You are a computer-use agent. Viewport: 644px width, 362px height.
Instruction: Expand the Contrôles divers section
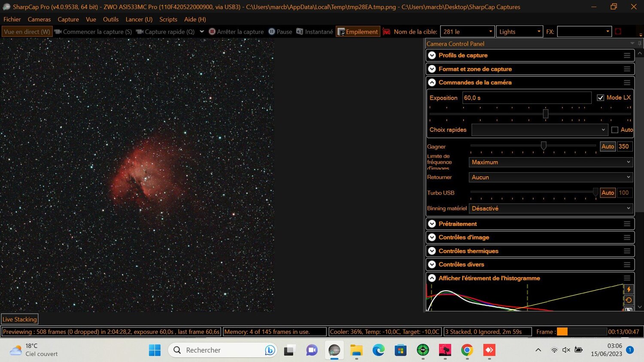pyautogui.click(x=432, y=265)
